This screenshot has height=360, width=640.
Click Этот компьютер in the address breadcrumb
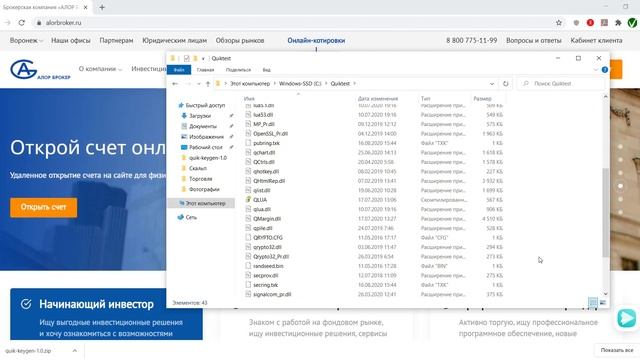(x=250, y=84)
